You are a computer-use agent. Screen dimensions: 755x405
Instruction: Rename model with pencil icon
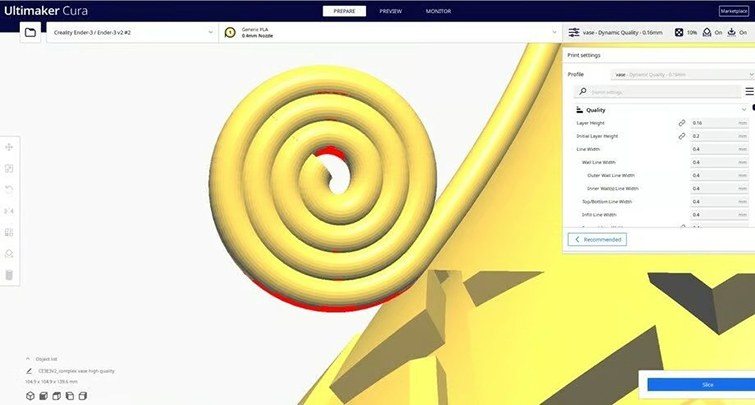29,371
